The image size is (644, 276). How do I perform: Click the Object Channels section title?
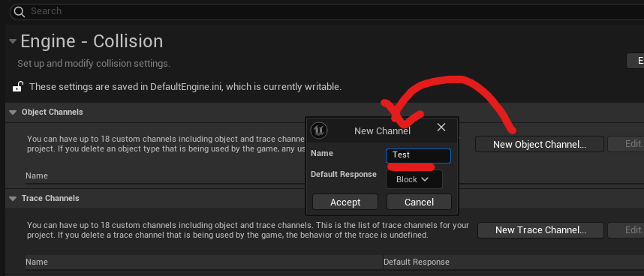[x=52, y=112]
